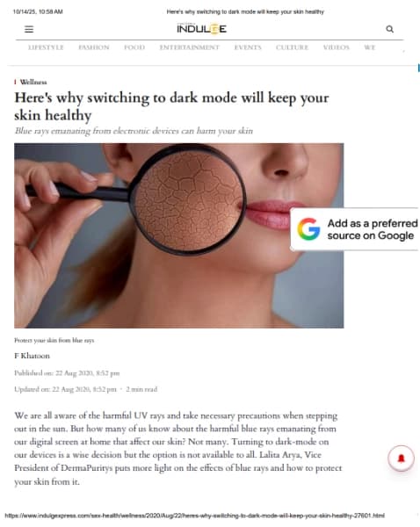The image size is (420, 527).
Task: Open the Lifestyle menu item
Action: [46, 47]
